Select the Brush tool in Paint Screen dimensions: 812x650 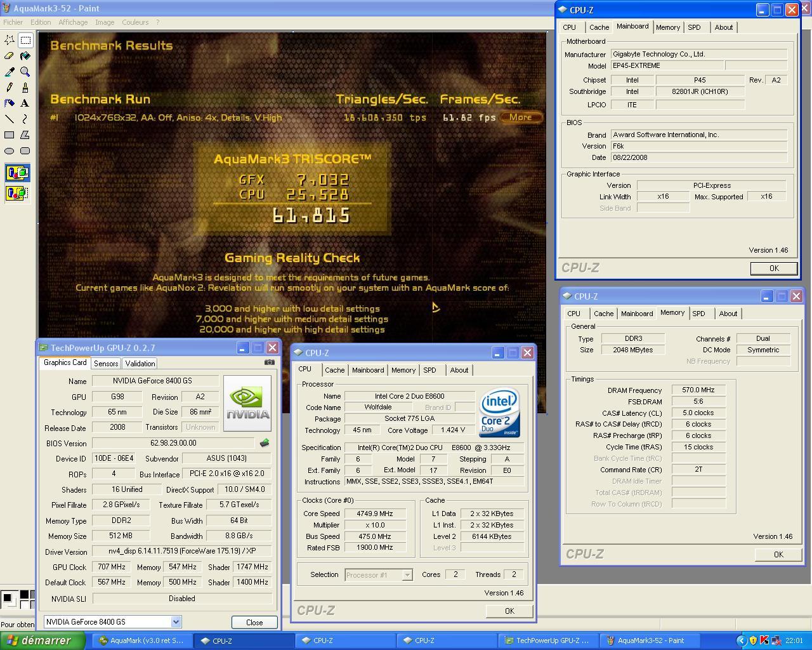25,88
